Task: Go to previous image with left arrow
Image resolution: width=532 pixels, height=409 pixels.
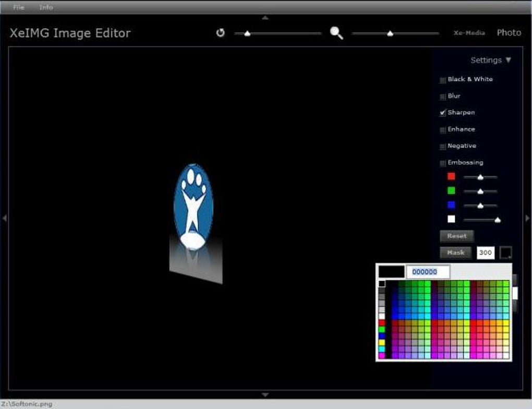Action: pos(4,218)
